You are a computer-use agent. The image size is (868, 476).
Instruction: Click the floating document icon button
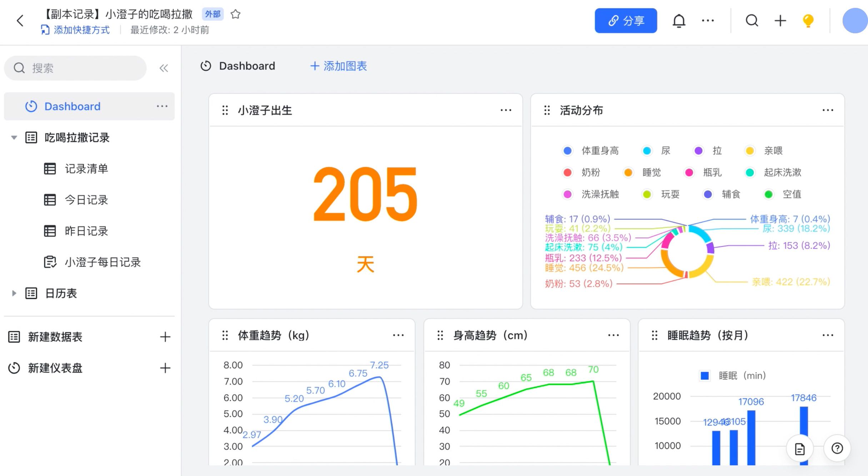click(x=800, y=449)
